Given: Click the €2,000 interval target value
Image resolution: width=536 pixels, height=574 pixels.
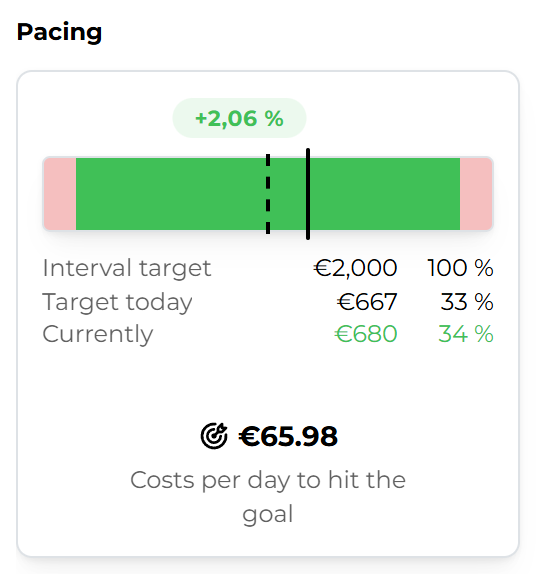Looking at the screenshot, I should point(356,268).
